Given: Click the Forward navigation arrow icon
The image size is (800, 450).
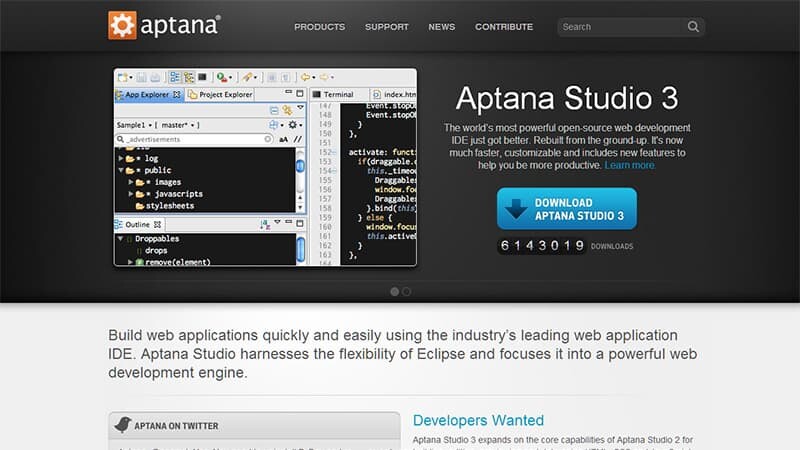Looking at the screenshot, I should coord(324,77).
